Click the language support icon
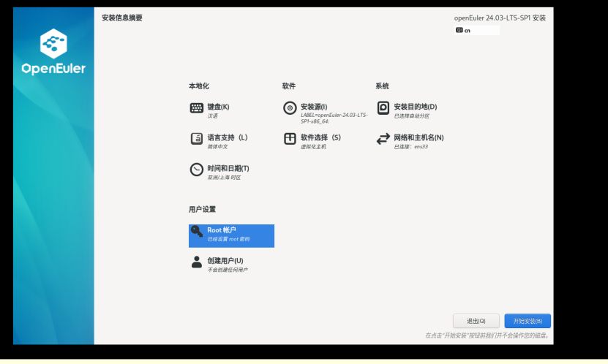This screenshot has height=364, width=608. pos(197,139)
